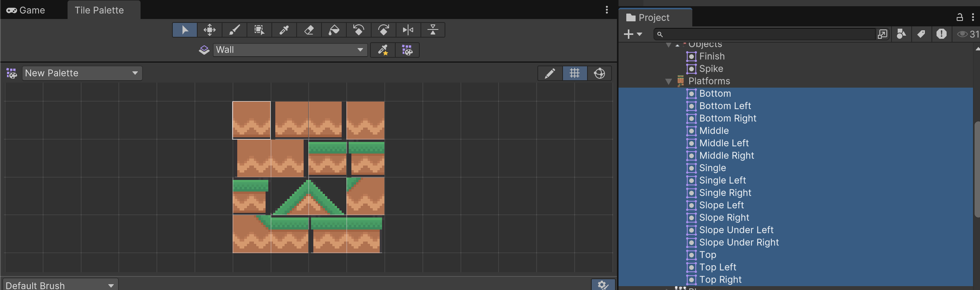The height and width of the screenshot is (290, 980).
Task: Toggle hidden packages eye count
Action: [968, 34]
